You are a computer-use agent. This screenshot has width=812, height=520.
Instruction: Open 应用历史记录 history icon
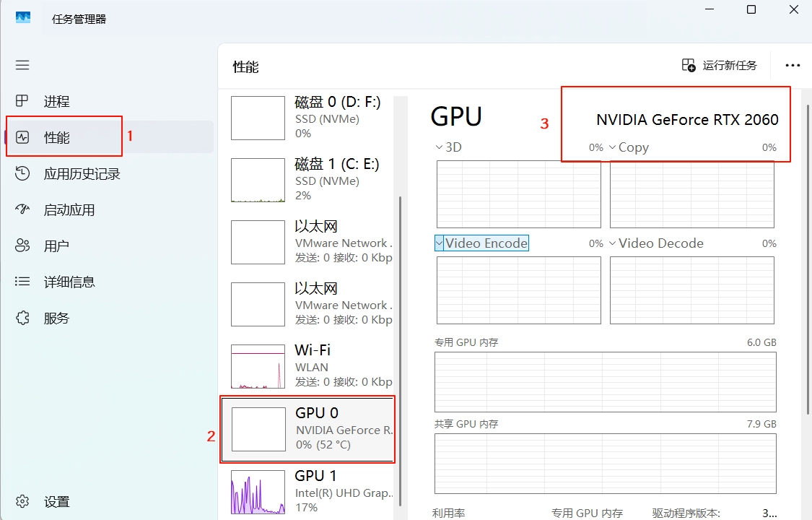tap(22, 173)
